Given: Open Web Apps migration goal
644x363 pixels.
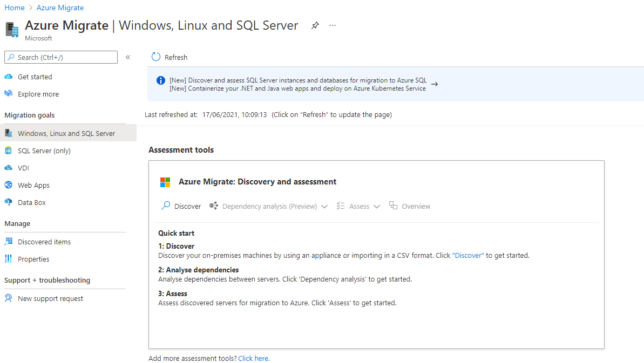Looking at the screenshot, I should tap(33, 185).
